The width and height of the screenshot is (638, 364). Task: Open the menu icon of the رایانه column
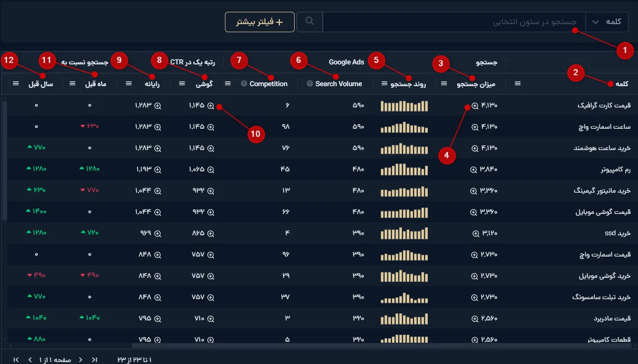point(129,84)
